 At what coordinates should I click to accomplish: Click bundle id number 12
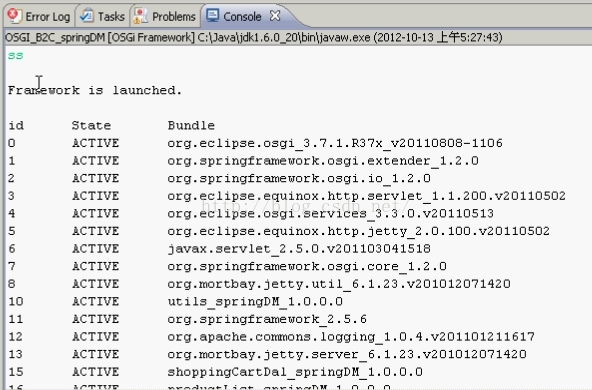click(x=15, y=337)
